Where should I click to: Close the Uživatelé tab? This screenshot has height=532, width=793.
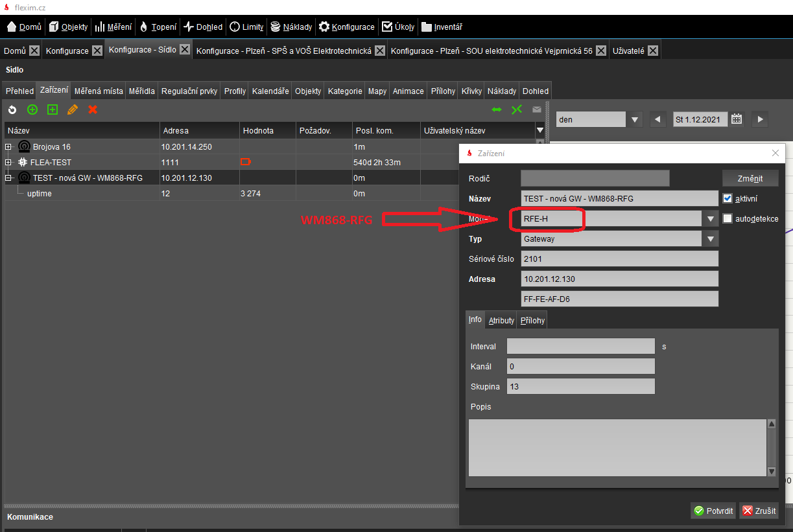click(x=653, y=51)
